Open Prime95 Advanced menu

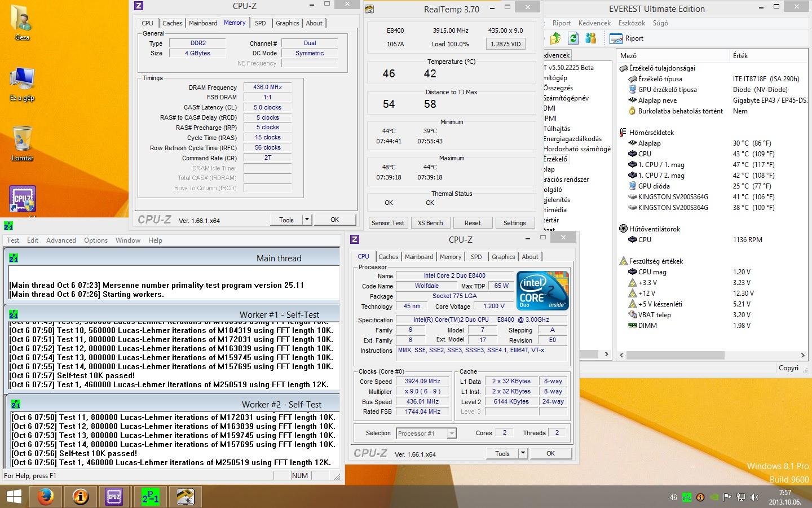point(61,240)
